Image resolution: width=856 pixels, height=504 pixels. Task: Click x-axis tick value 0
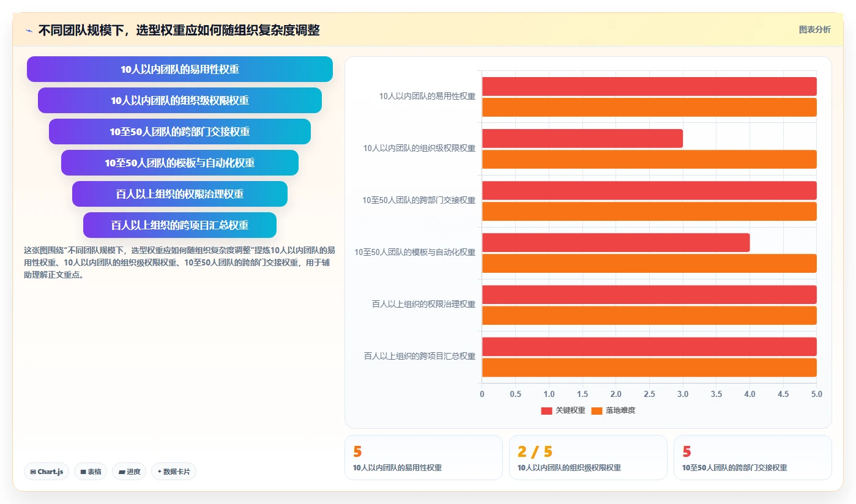482,395
